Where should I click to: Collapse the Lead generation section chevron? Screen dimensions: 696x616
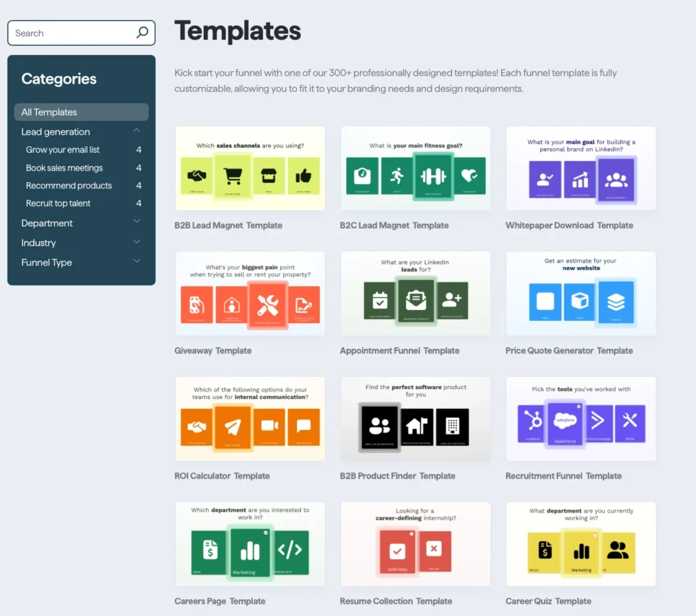click(x=137, y=131)
